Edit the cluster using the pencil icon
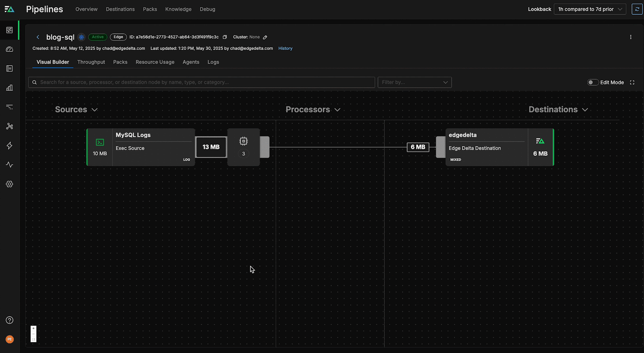 265,37
